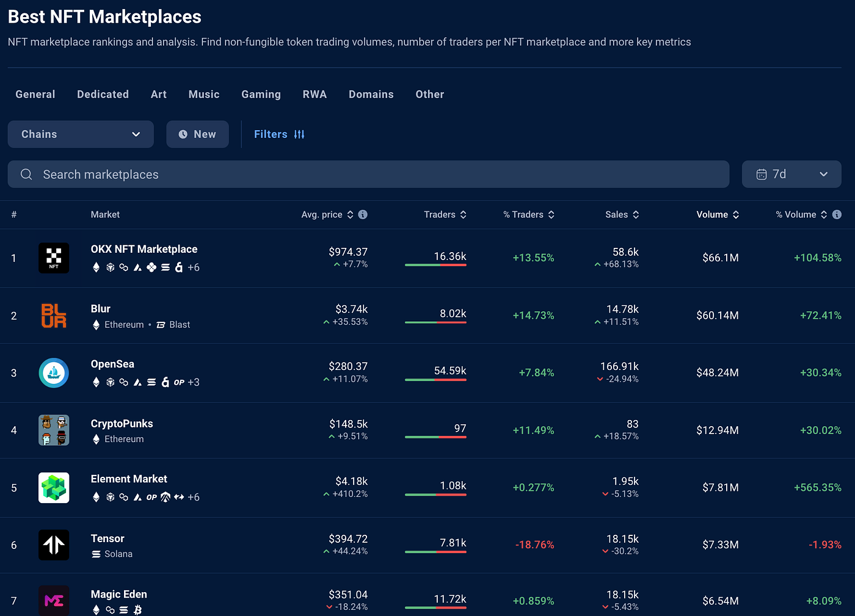The image size is (855, 616).
Task: Switch to the Dedicated tab
Action: coord(103,94)
